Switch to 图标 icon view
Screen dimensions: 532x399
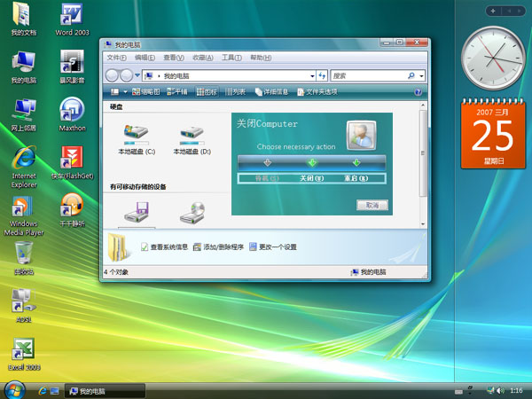click(x=207, y=91)
